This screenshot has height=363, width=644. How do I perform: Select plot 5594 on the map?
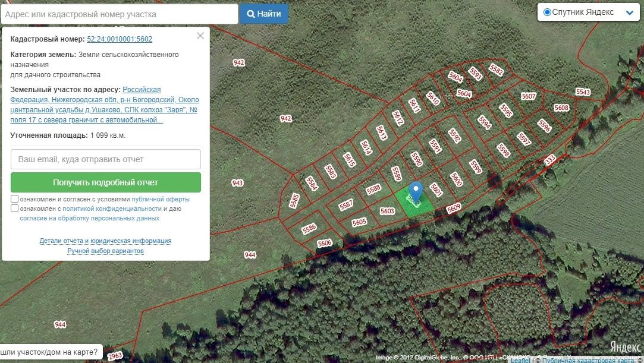(484, 122)
